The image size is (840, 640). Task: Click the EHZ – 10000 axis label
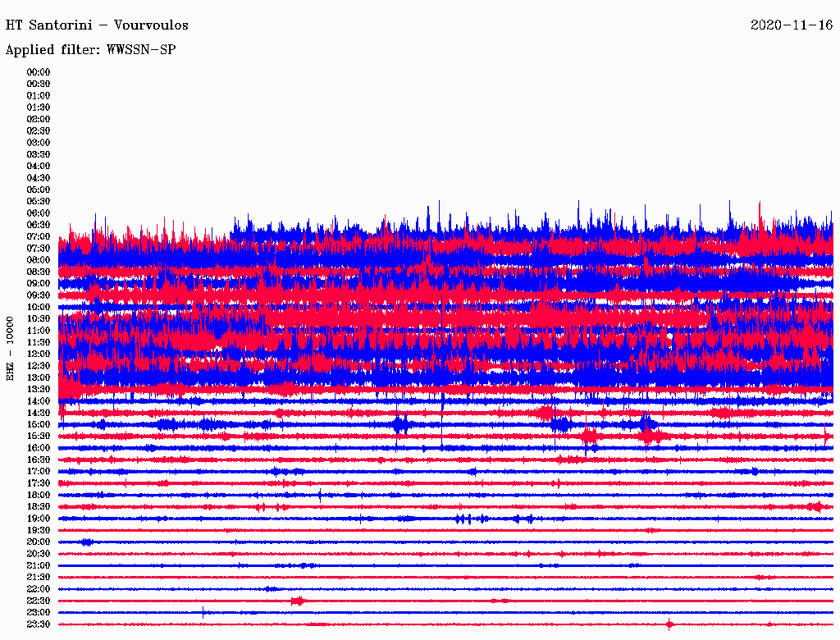tap(10, 349)
